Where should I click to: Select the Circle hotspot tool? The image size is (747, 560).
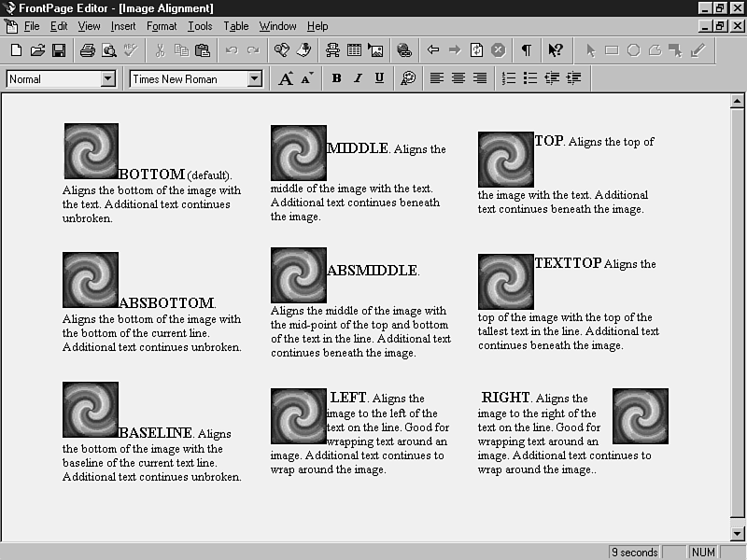(634, 50)
